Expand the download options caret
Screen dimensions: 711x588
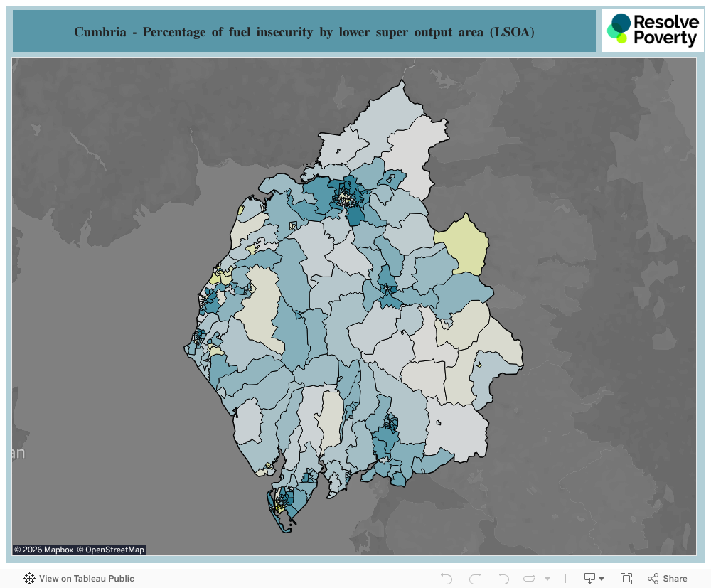point(602,579)
